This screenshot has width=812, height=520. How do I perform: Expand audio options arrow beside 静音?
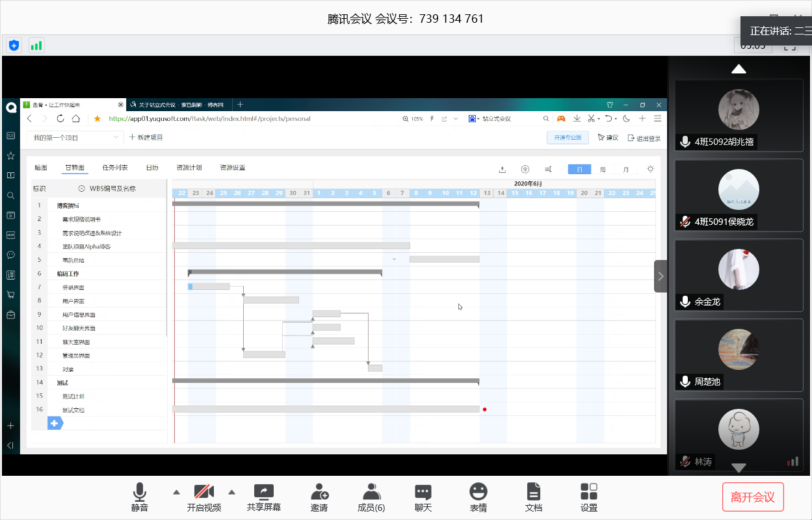(x=176, y=491)
